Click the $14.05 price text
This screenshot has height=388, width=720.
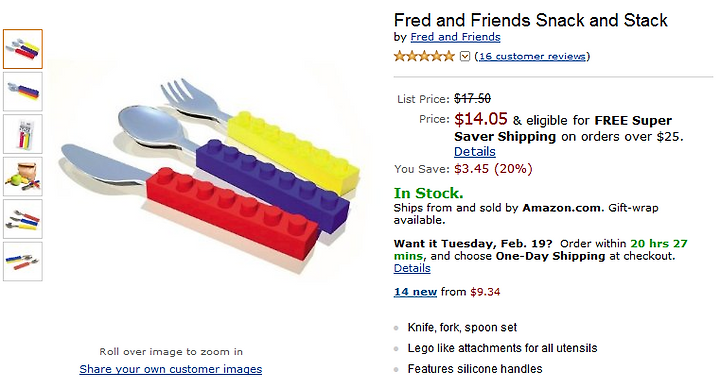pyautogui.click(x=481, y=119)
